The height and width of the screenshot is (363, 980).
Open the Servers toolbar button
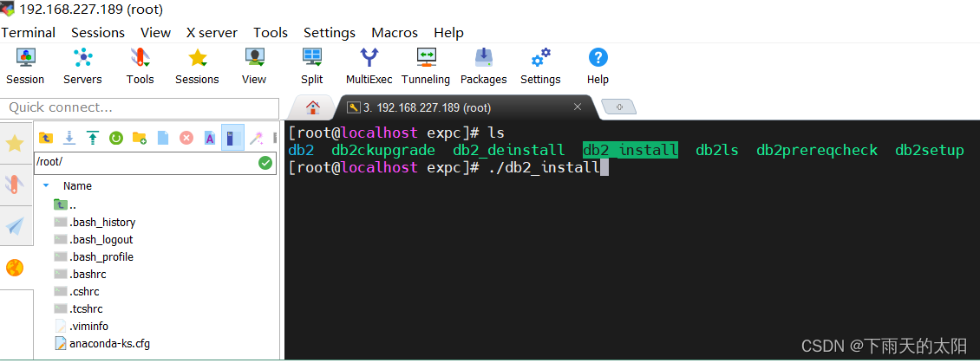pos(82,66)
